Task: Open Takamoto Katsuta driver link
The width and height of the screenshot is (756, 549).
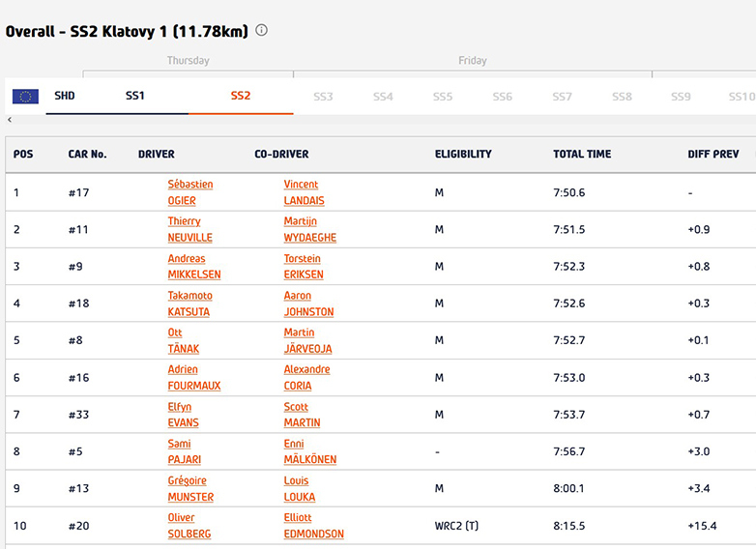Action: pos(189,303)
